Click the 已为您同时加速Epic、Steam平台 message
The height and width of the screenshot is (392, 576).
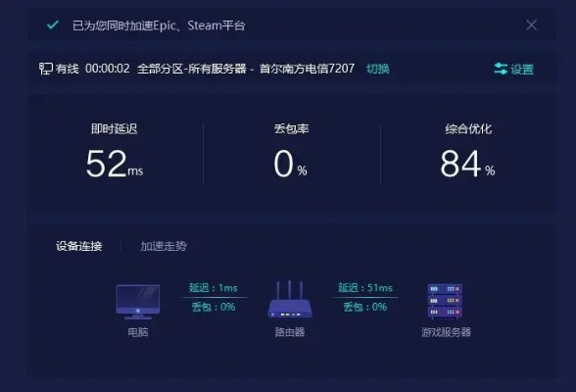[159, 25]
